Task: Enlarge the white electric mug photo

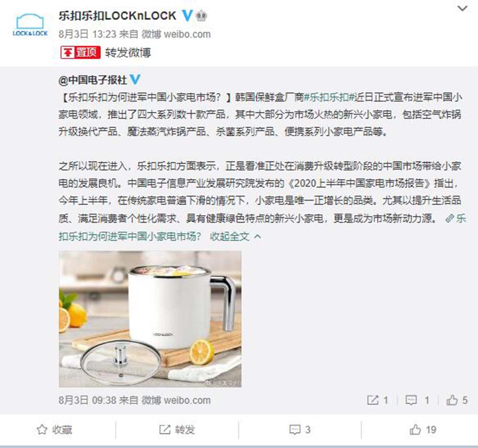Action: click(x=150, y=319)
